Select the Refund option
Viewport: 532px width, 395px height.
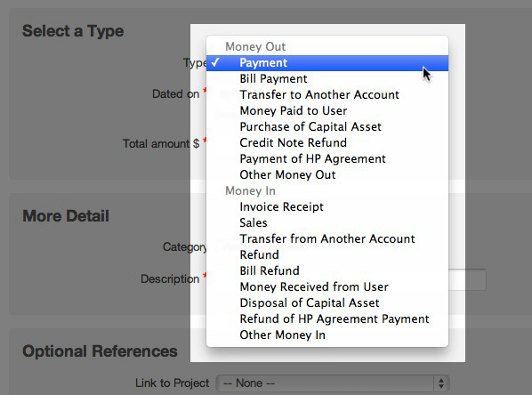[x=327, y=254]
